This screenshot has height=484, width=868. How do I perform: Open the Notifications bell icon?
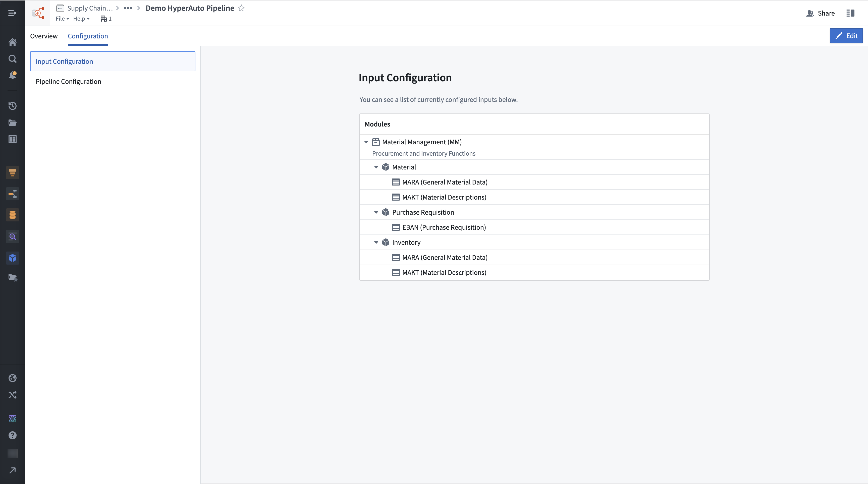13,75
